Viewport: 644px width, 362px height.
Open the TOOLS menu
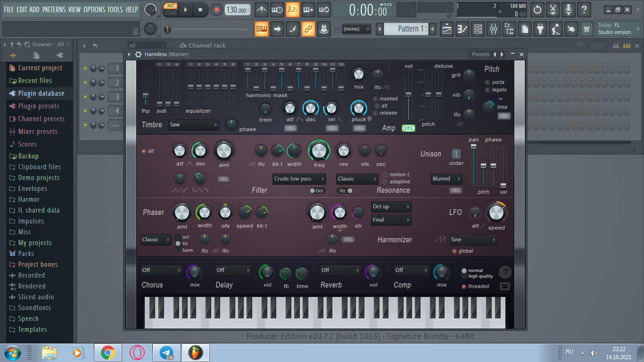pyautogui.click(x=115, y=9)
